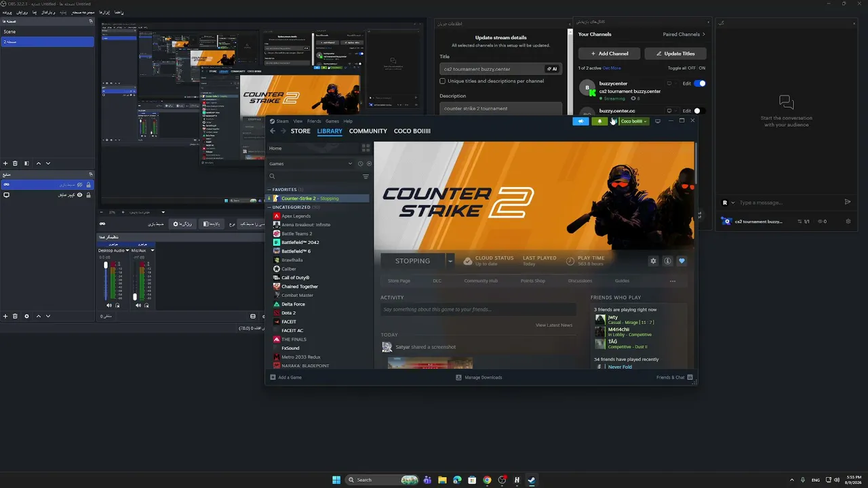
Task: Unlock the screen capture source row
Action: [x=88, y=195]
